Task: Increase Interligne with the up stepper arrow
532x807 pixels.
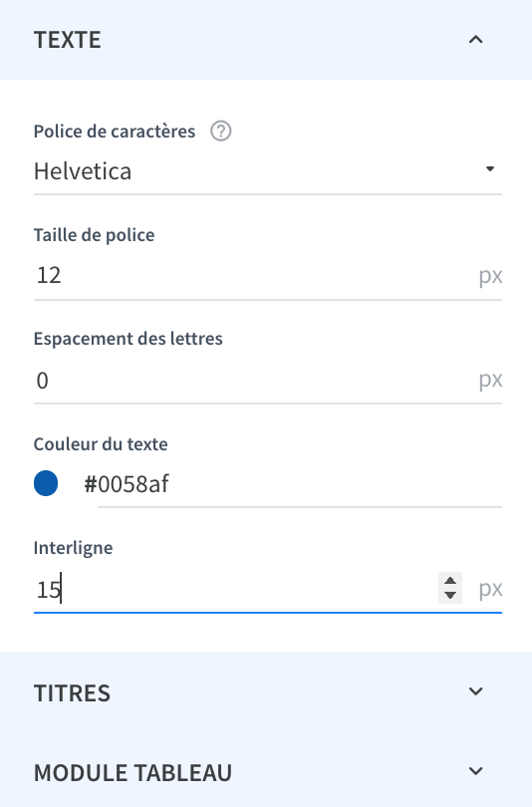Action: (450, 581)
